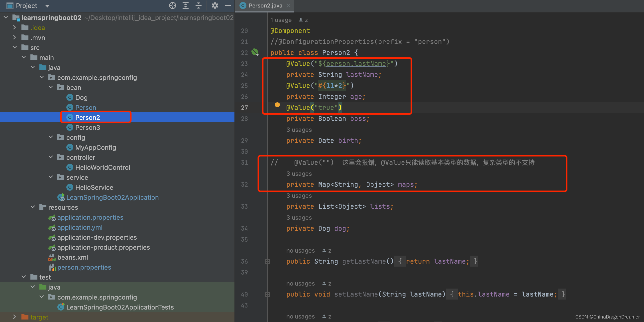Open the MyAppConfig class
Screen dimensions: 644x322
point(96,148)
